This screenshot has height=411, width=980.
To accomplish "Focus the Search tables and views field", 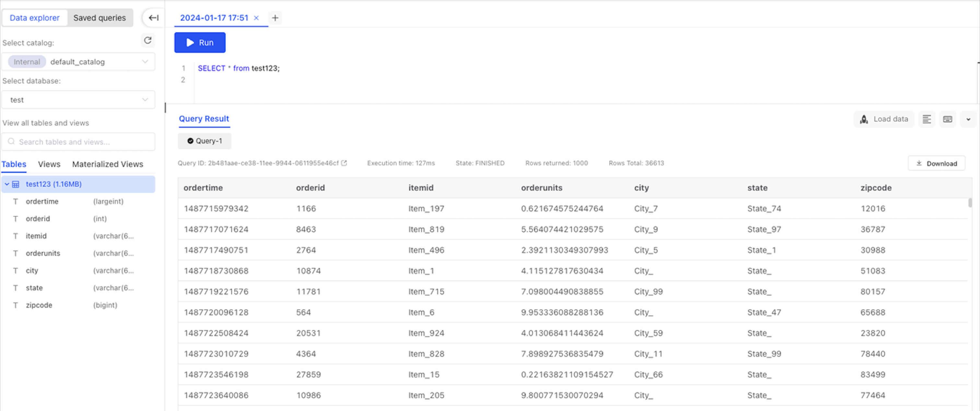I will pos(78,142).
